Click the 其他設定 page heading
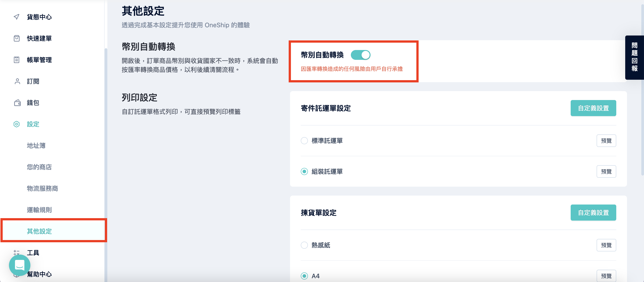This screenshot has width=644, height=282. [x=143, y=11]
